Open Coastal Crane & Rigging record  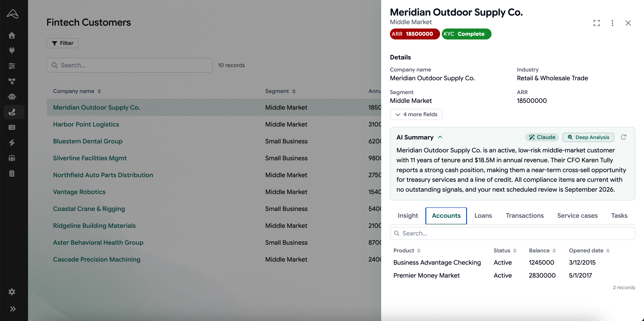click(89, 209)
